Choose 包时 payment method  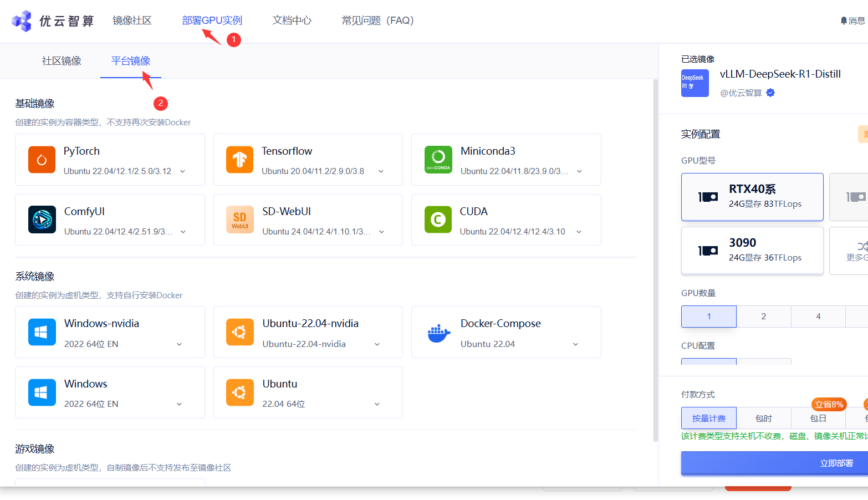tap(764, 419)
